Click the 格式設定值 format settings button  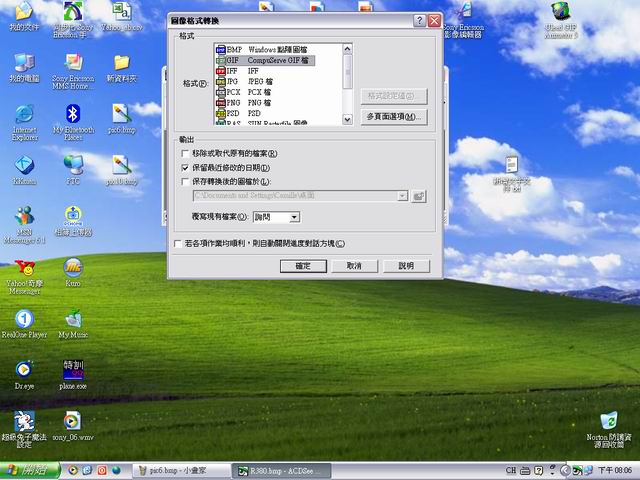(x=394, y=96)
